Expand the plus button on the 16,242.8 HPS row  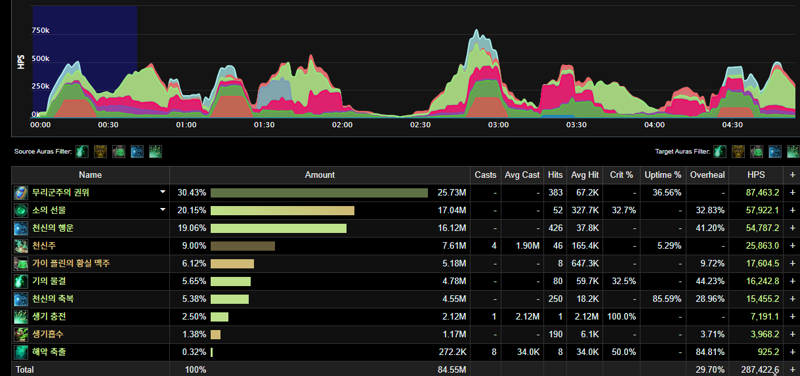(792, 281)
